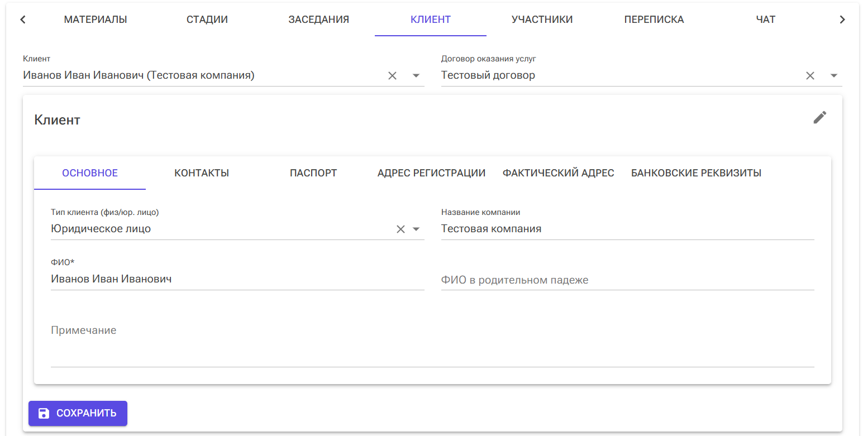This screenshot has width=868, height=436.
Task: Open the Договор оказания услуг dropdown
Action: point(833,75)
